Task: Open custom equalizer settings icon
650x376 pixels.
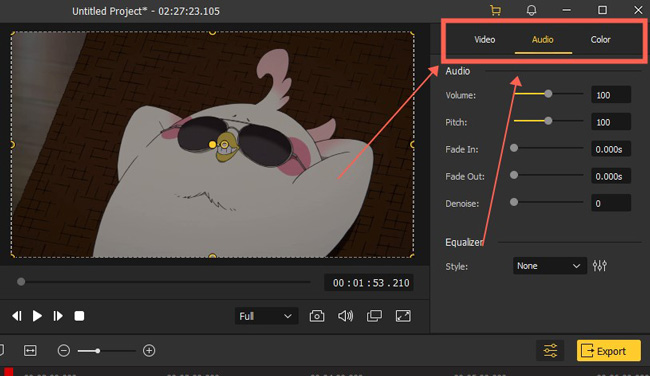Action: tap(599, 265)
